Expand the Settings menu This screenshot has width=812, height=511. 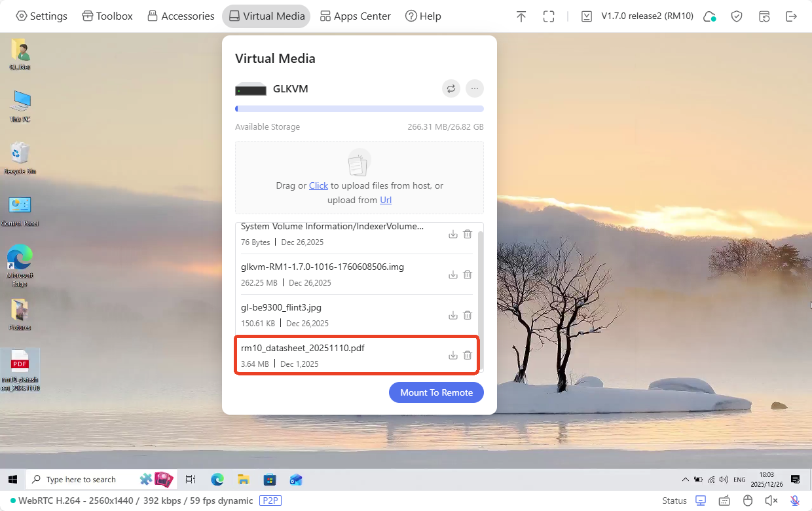tap(41, 16)
